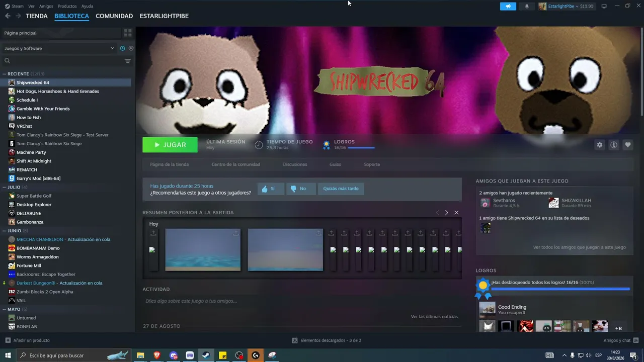
Task: Click Añadir un producto
Action: click(x=28, y=340)
